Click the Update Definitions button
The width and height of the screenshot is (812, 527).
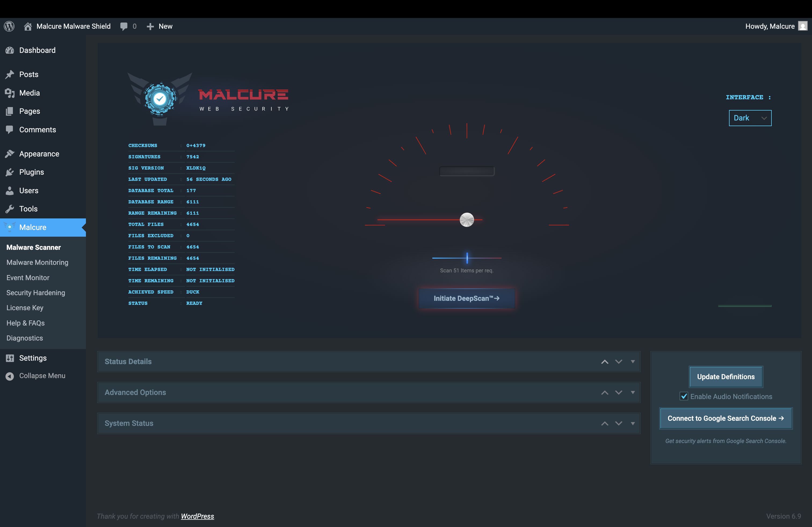click(726, 377)
